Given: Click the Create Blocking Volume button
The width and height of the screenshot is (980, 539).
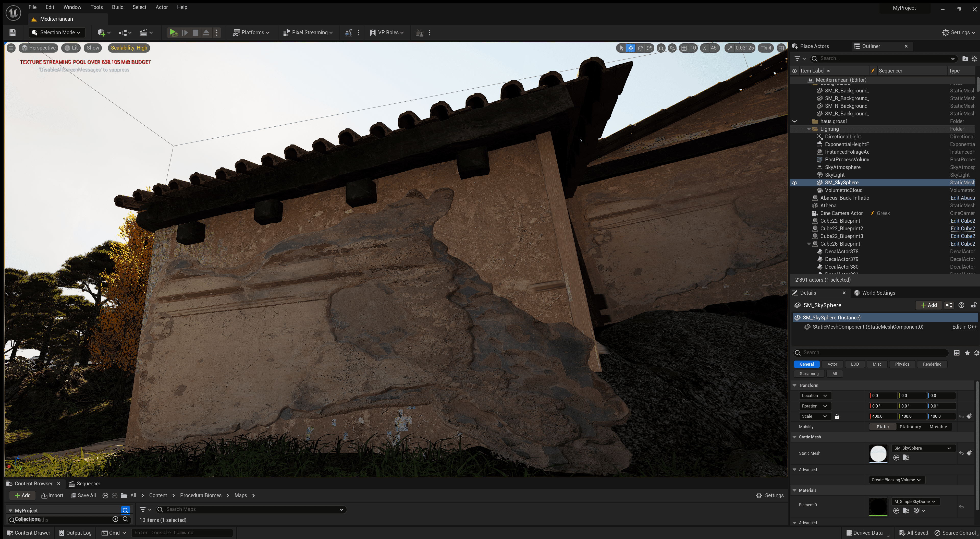Looking at the screenshot, I should pos(896,480).
